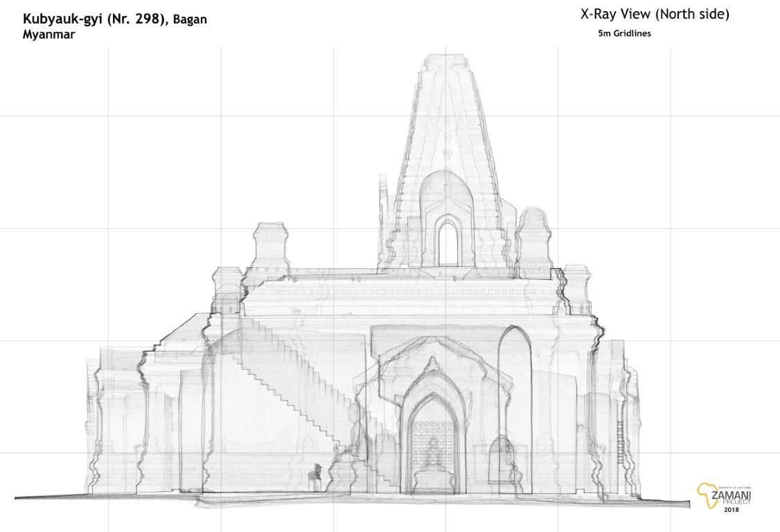780x532 pixels.
Task: Click the Myanmar label
Action: 48,35
